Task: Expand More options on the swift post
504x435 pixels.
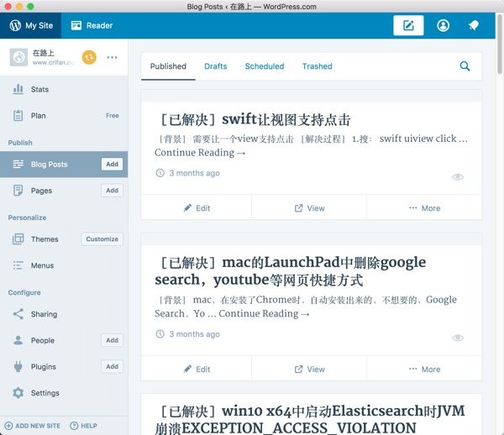Action: [x=424, y=208]
